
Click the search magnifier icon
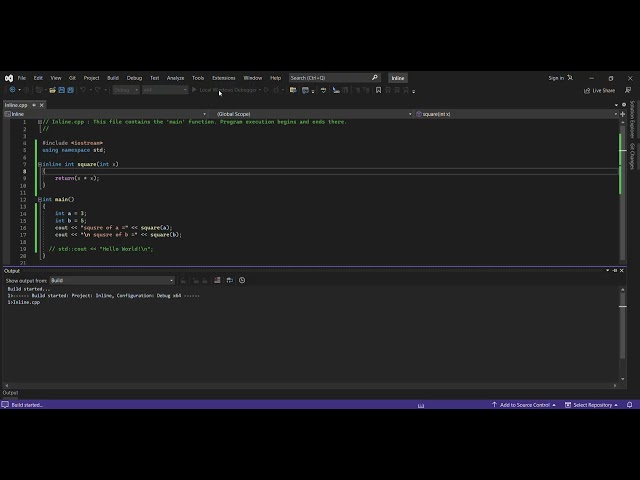click(375, 78)
